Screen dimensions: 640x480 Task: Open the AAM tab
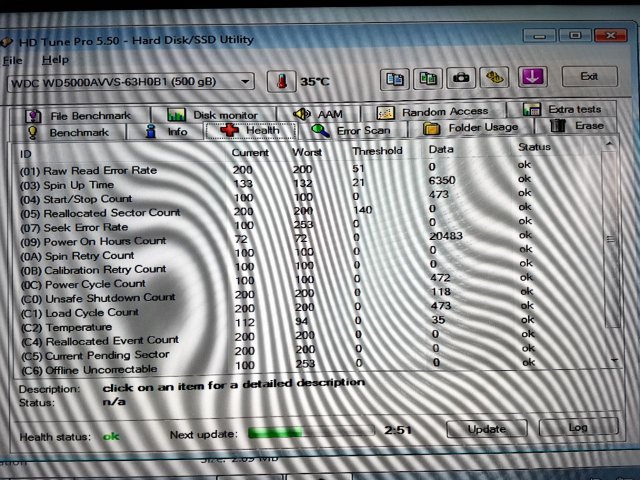[x=318, y=113]
